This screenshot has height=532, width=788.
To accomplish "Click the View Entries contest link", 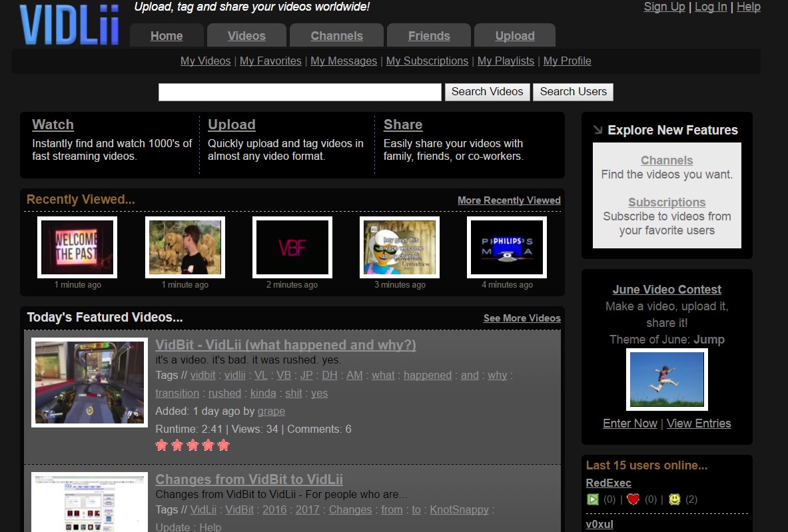I will pos(699,423).
